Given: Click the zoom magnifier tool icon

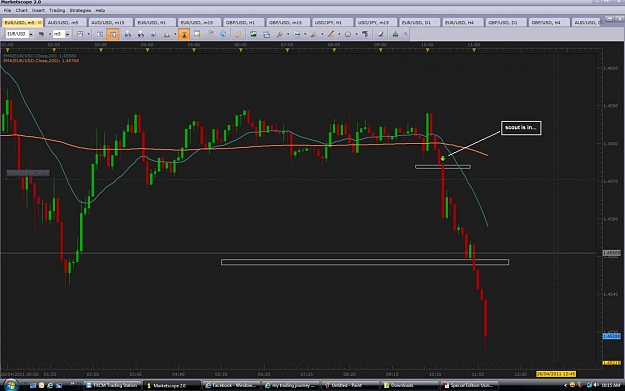Looking at the screenshot, I should [280, 34].
